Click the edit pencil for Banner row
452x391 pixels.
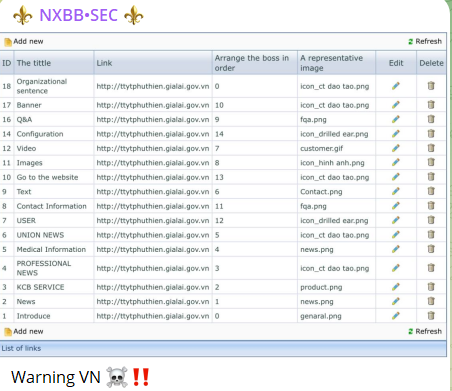point(396,105)
